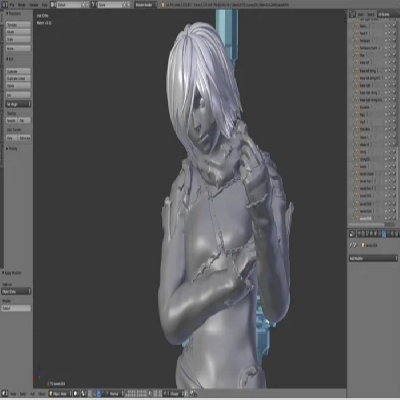The width and height of the screenshot is (400, 400).
Task: Open the Add Modifier dropdown
Action: click(373, 258)
